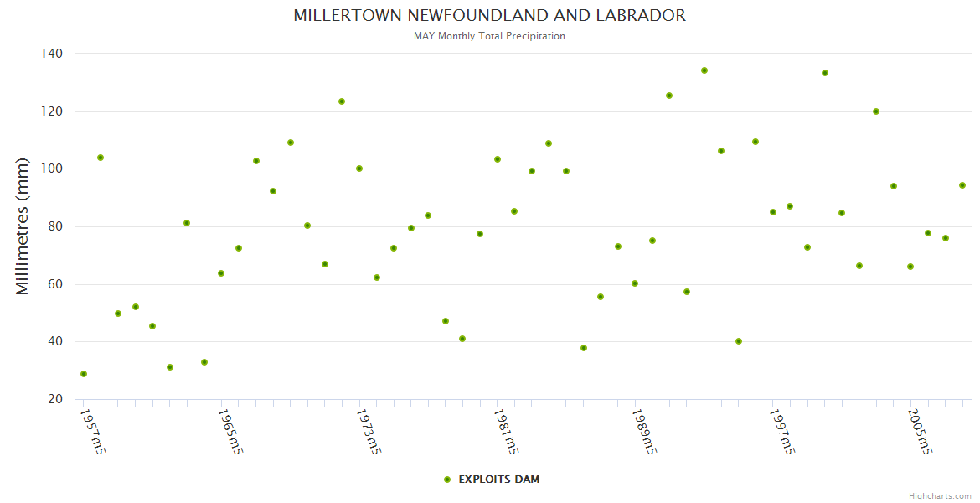The image size is (980, 503).
Task: Click the 20 y-axis tick label
Action: 54,399
